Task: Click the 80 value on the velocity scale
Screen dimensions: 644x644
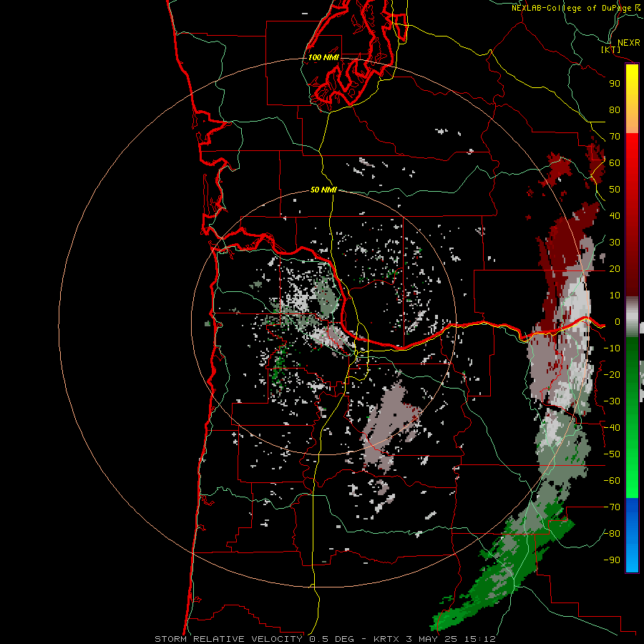Action: pyautogui.click(x=615, y=110)
